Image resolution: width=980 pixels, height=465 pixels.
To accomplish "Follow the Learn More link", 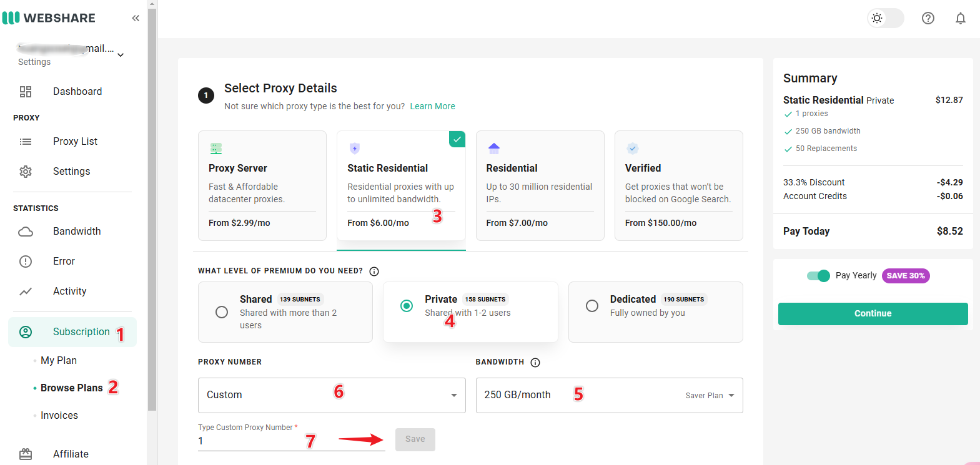I will coord(432,106).
